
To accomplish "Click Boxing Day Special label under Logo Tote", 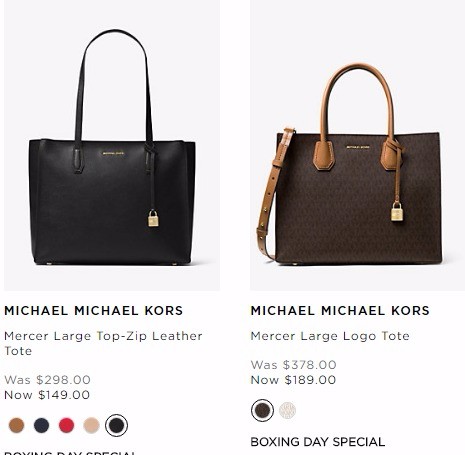I will (318, 442).
